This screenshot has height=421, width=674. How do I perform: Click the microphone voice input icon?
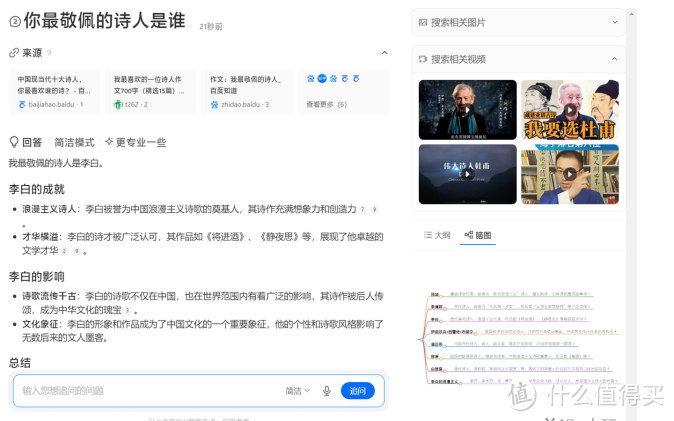point(327,390)
